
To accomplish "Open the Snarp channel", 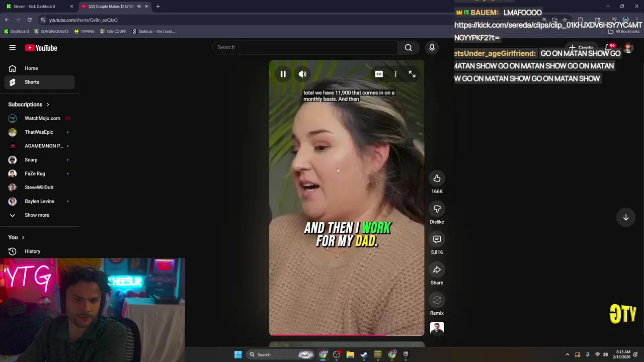I will click(39, 160).
